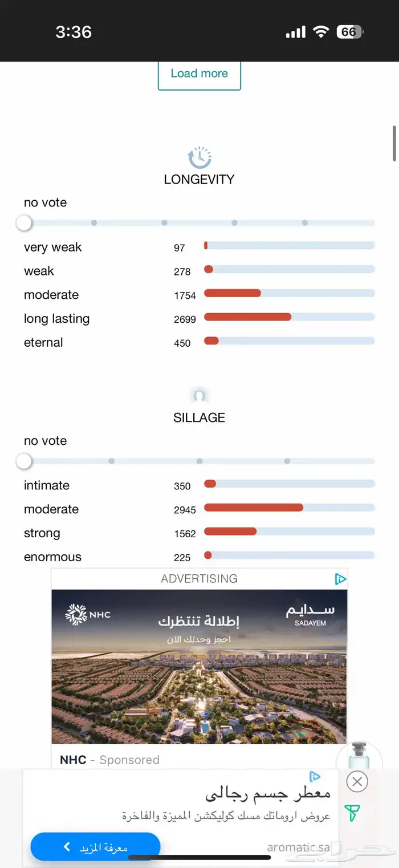The height and width of the screenshot is (868, 399).
Task: Tap the Longevity clock icon
Action: [199, 157]
